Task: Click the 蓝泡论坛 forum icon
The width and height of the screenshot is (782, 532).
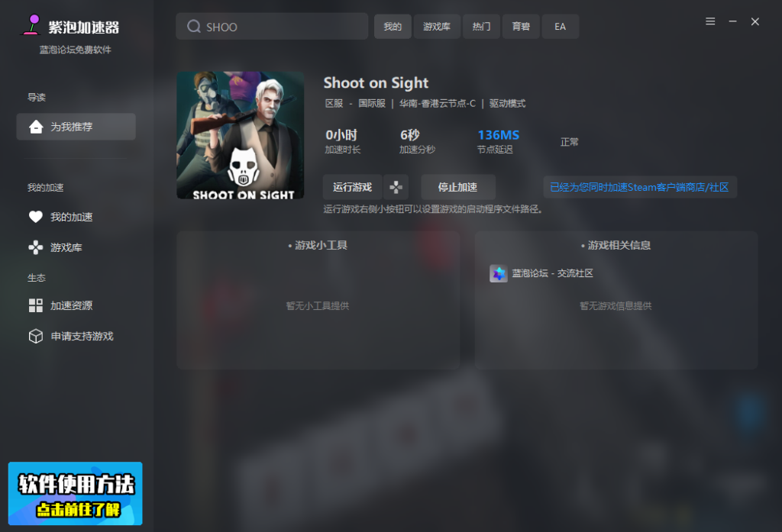Action: click(x=498, y=273)
